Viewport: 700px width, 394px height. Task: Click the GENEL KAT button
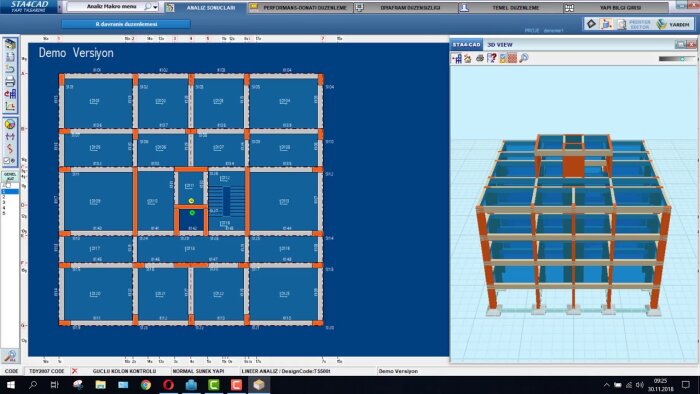pyautogui.click(x=10, y=176)
